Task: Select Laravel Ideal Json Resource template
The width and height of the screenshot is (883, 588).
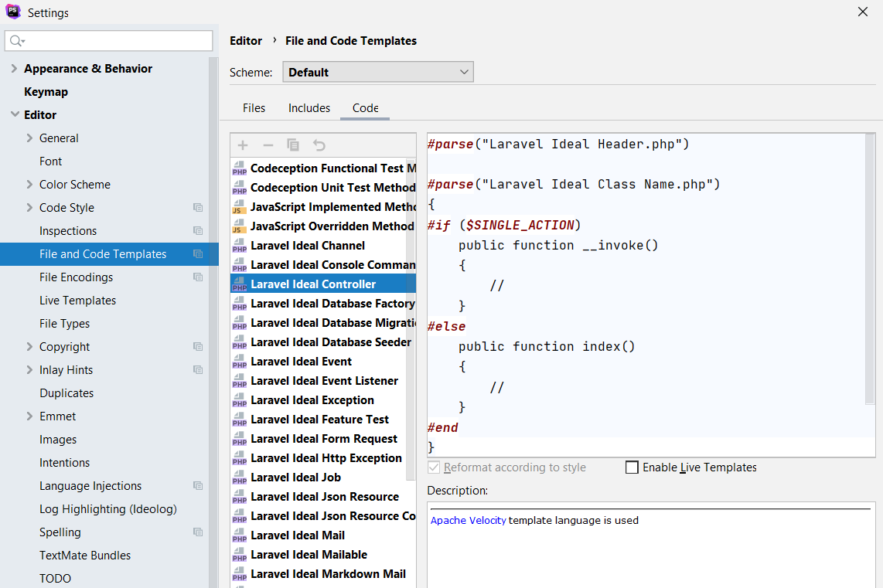Action: click(323, 497)
